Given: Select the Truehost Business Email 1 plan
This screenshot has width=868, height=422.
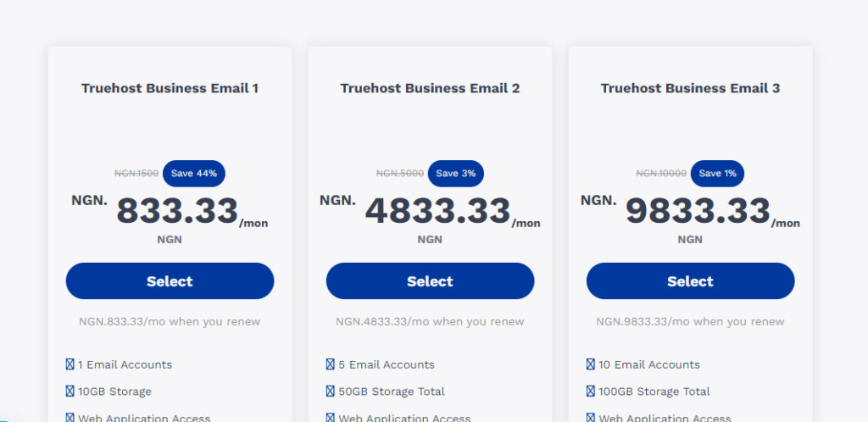Looking at the screenshot, I should pos(170,281).
